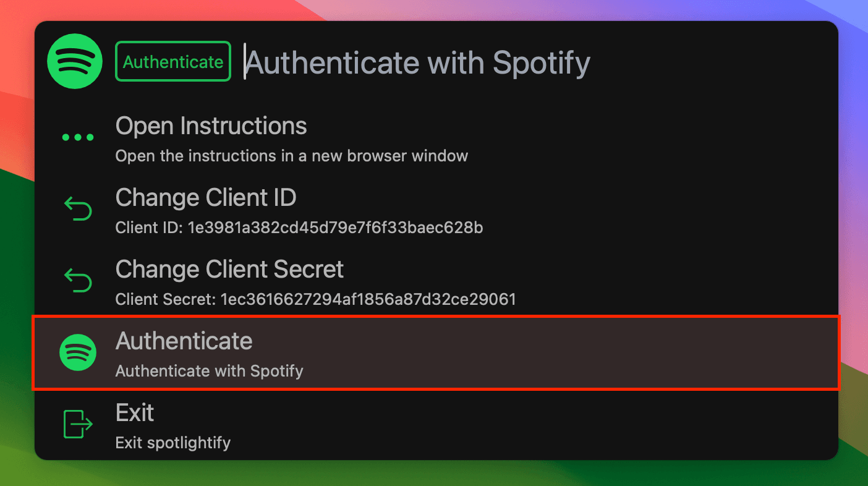Select the highlighted Authenticate row title
The width and height of the screenshot is (868, 486).
[x=184, y=341]
